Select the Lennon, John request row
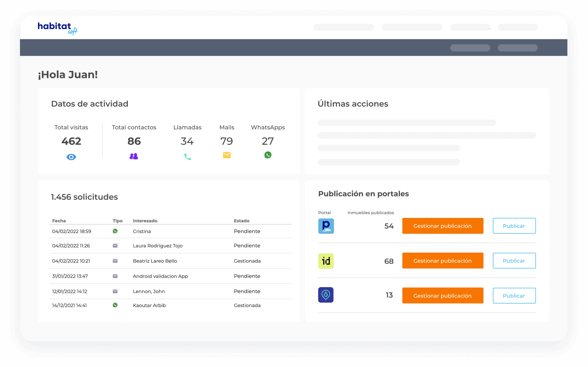Image resolution: width=588 pixels, height=367 pixels. (149, 291)
